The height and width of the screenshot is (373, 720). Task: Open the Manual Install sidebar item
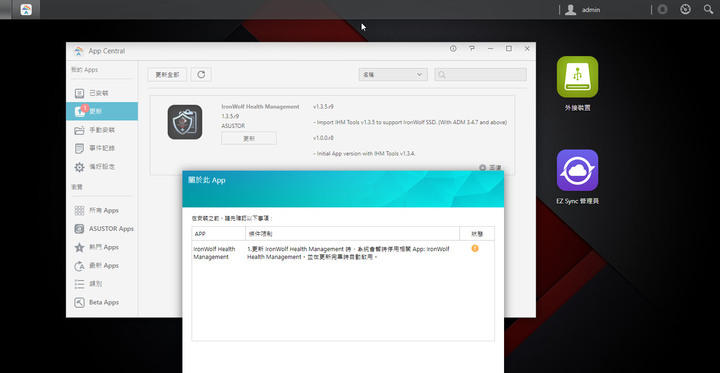pos(102,130)
